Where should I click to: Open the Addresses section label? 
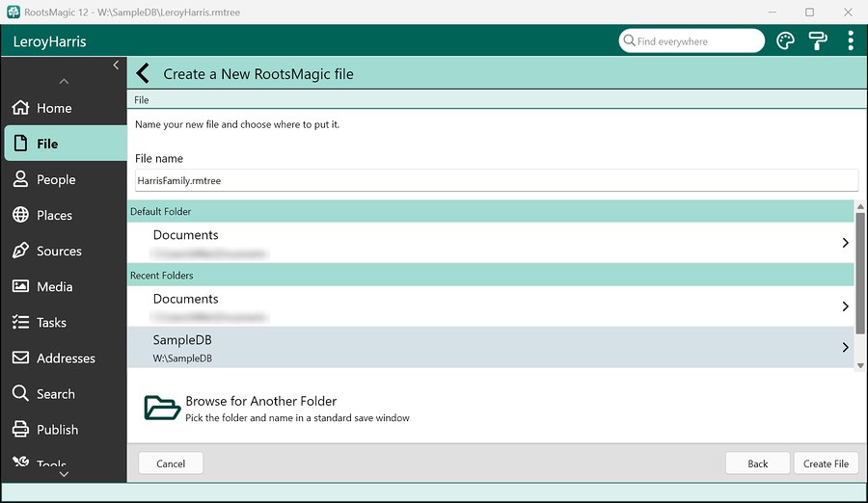tap(66, 358)
